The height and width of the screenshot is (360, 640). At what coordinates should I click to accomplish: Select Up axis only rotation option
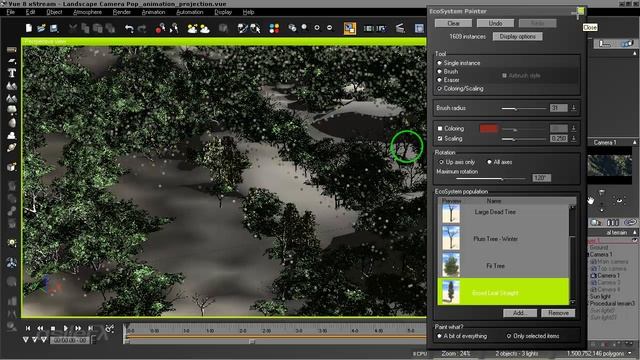point(441,162)
